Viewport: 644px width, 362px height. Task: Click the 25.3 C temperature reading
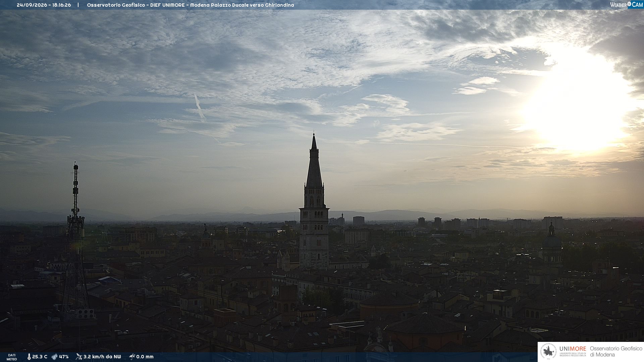(x=40, y=357)
